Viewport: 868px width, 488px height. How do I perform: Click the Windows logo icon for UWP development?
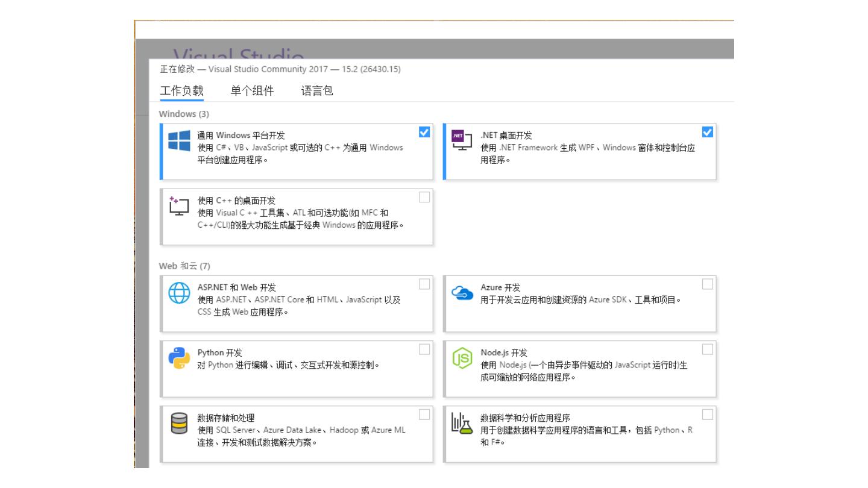(x=179, y=140)
